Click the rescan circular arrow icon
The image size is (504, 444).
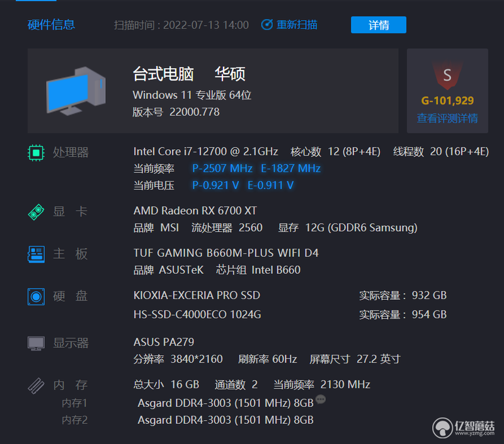pyautogui.click(x=266, y=25)
